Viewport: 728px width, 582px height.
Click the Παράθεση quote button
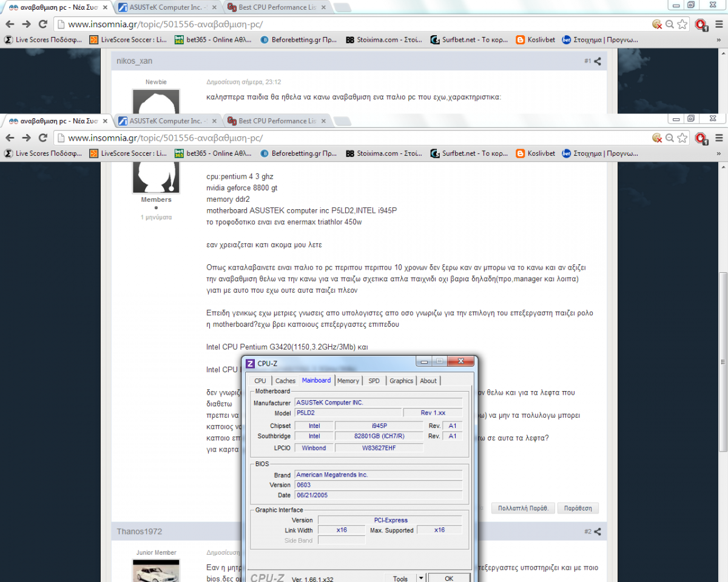[x=578, y=508]
